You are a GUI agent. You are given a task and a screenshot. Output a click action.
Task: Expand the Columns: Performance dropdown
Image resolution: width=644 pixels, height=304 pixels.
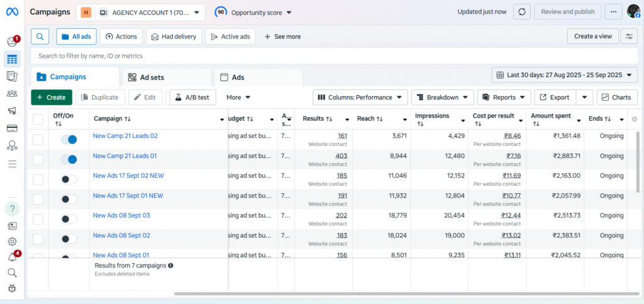coord(360,98)
